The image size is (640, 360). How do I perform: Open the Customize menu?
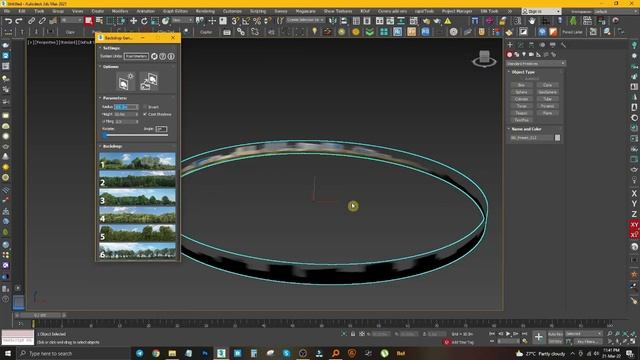click(x=232, y=11)
